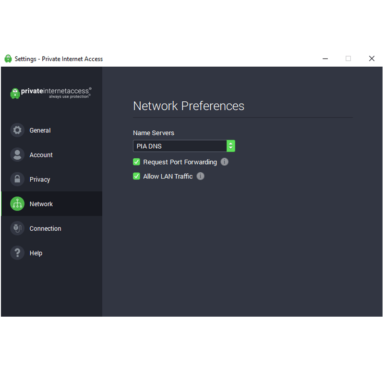Click the PIA DNS combo box field

[x=184, y=146]
